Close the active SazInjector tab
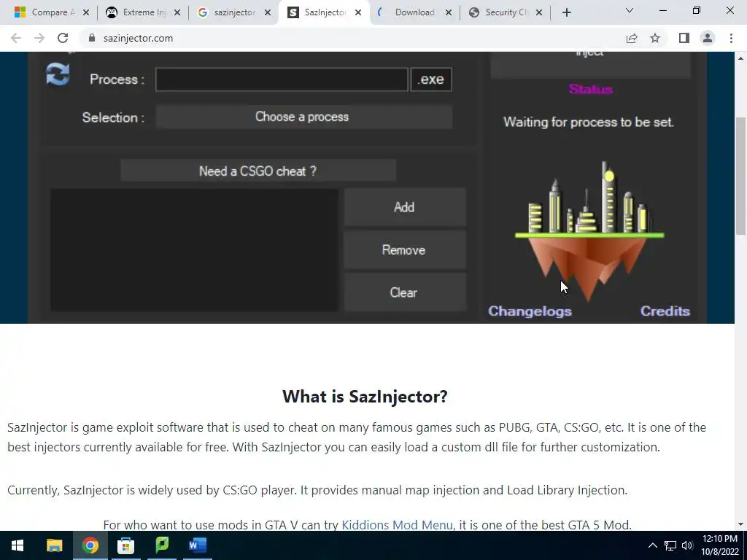This screenshot has width=747, height=560. tap(358, 13)
